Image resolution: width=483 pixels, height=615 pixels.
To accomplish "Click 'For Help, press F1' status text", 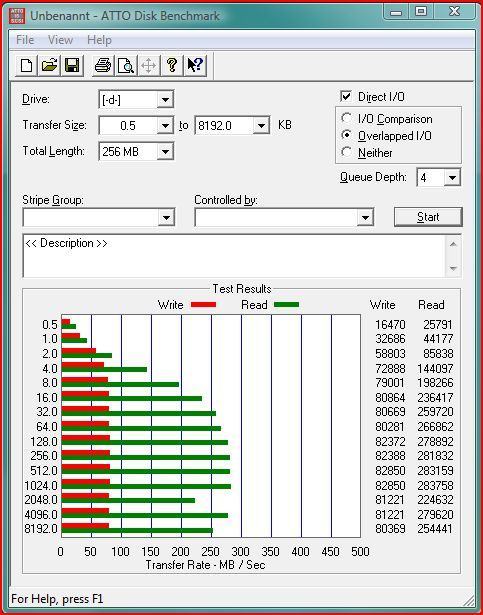I will click(57, 599).
